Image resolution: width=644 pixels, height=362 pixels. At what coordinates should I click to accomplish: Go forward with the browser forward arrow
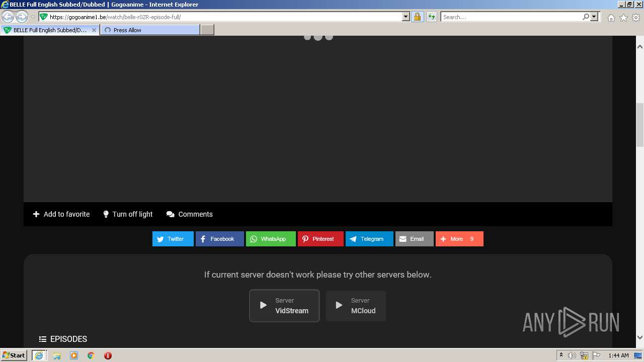pyautogui.click(x=22, y=17)
